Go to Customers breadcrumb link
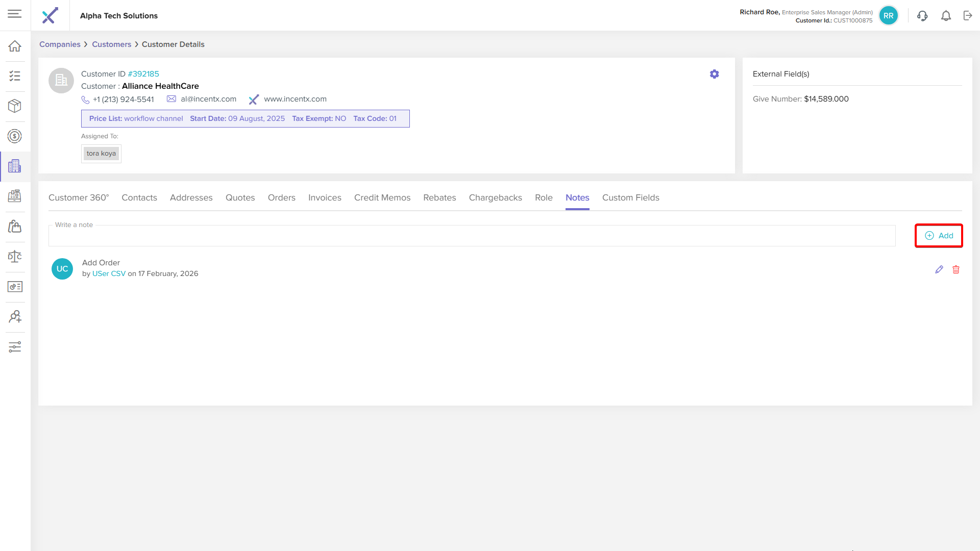Viewport: 980px width, 551px height. (111, 44)
